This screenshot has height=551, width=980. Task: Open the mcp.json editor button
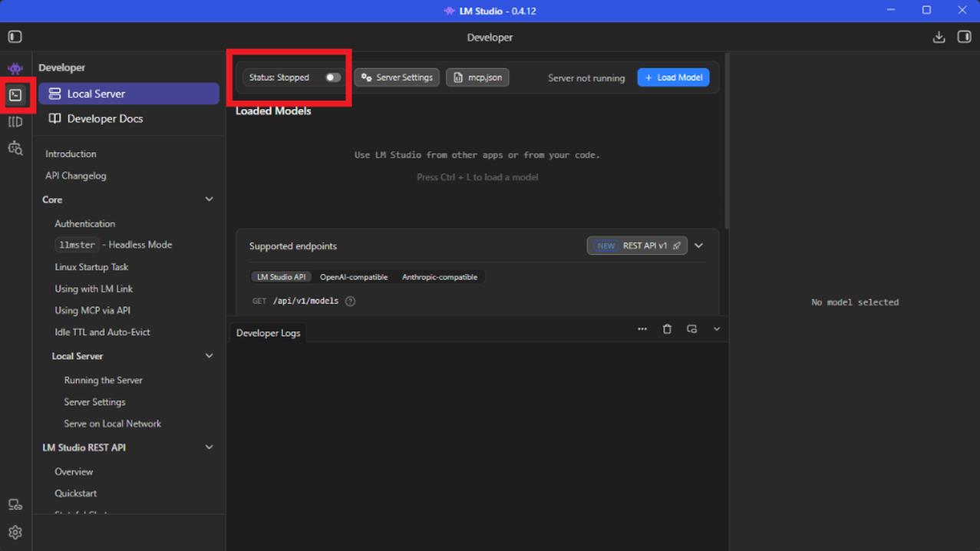(477, 78)
